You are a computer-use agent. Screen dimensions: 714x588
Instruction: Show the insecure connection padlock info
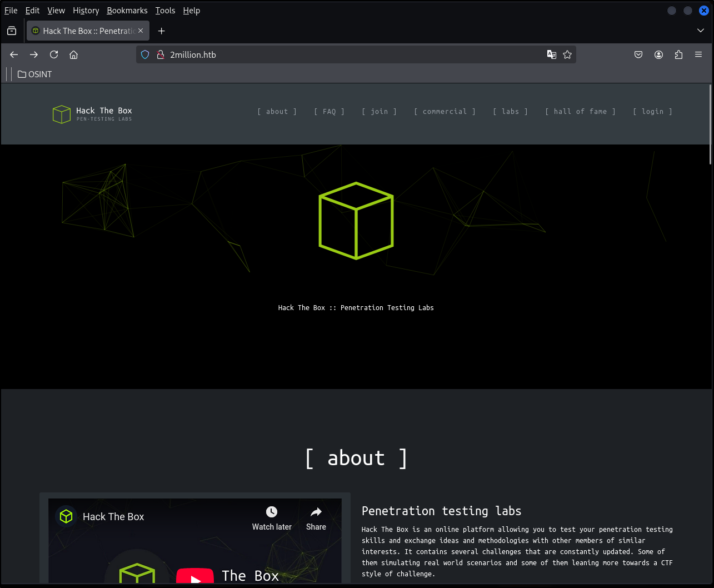point(161,54)
